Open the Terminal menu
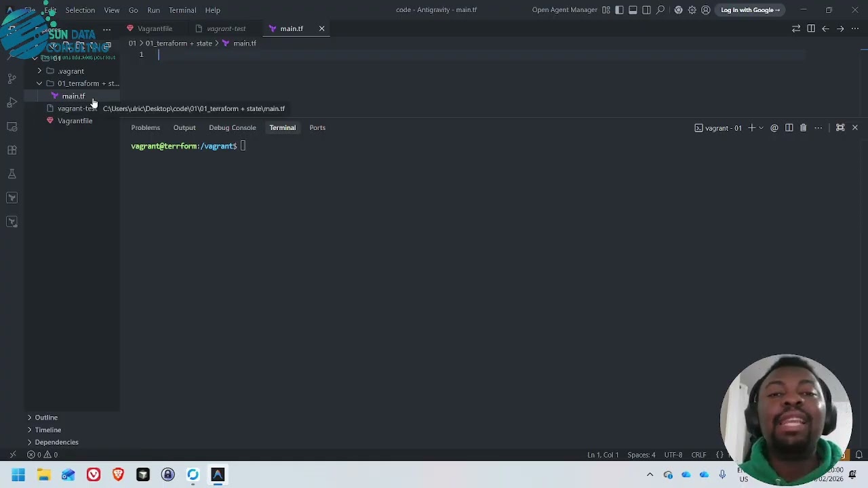The width and height of the screenshot is (868, 488). tap(182, 10)
